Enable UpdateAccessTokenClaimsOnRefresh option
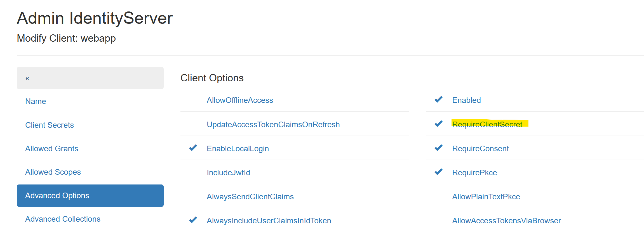 click(273, 125)
